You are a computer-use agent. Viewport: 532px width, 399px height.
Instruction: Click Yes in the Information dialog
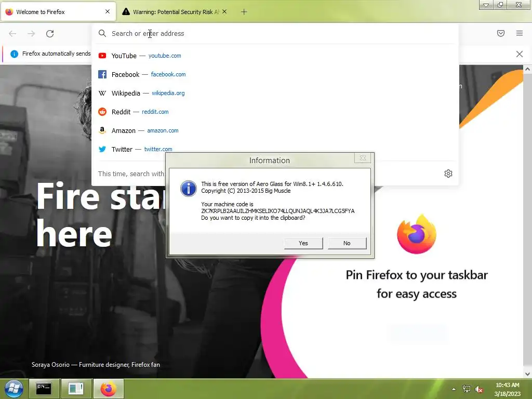click(x=303, y=243)
